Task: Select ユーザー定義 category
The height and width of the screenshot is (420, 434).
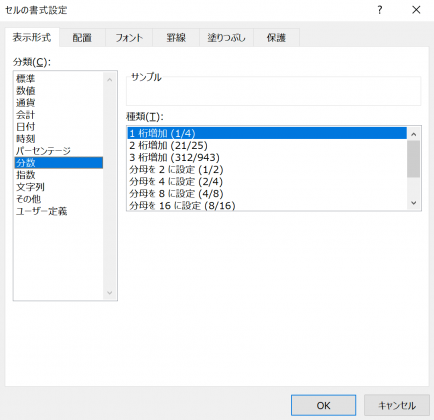Action: tap(42, 211)
